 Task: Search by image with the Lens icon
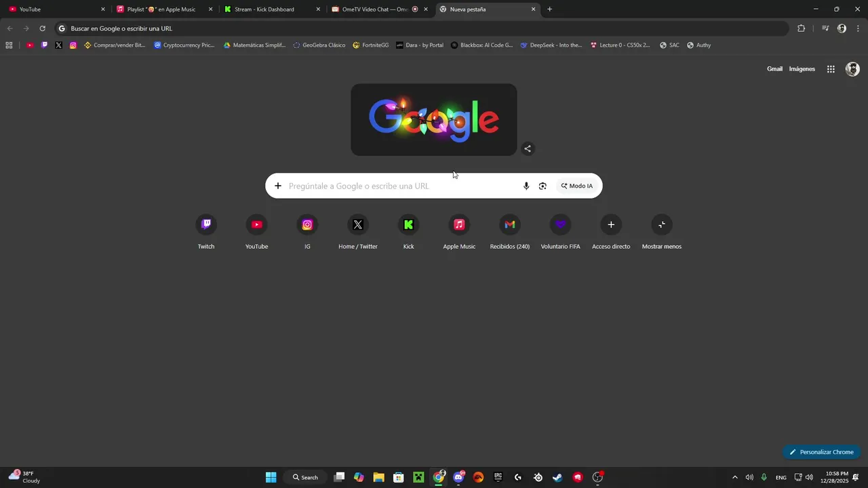(x=542, y=186)
